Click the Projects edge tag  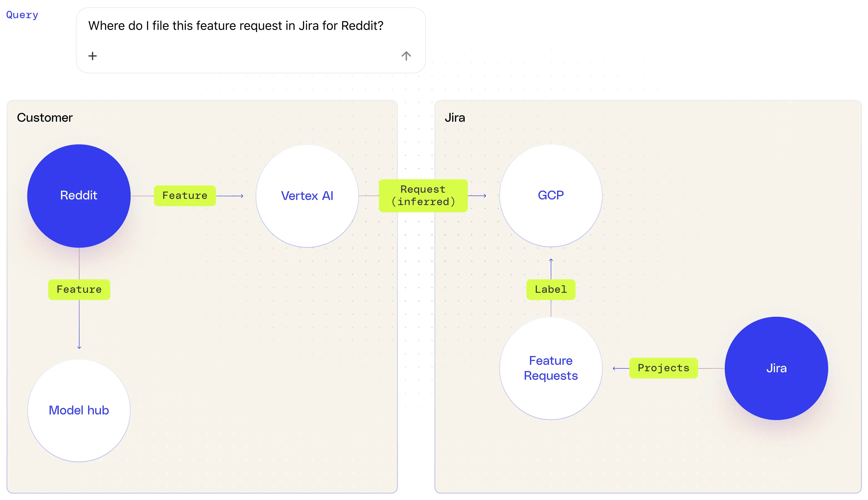[x=663, y=368]
